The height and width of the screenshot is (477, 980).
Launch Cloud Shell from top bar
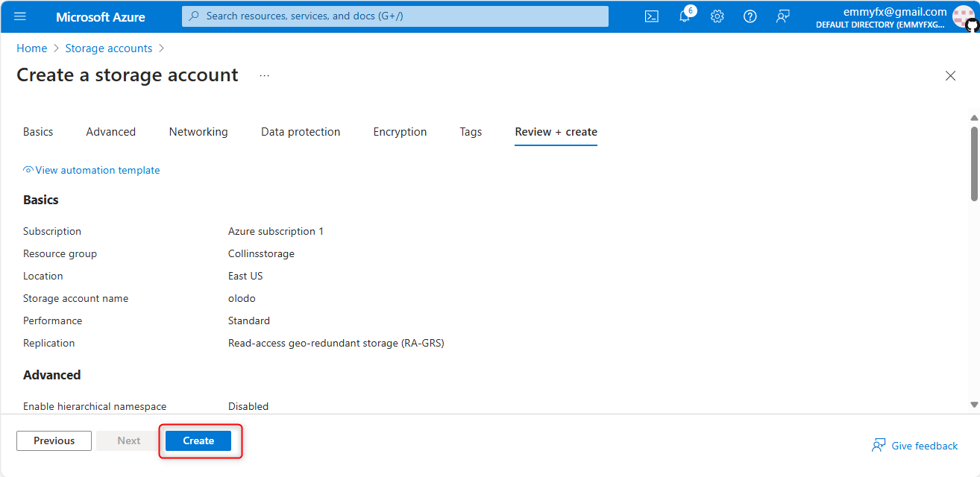(652, 16)
